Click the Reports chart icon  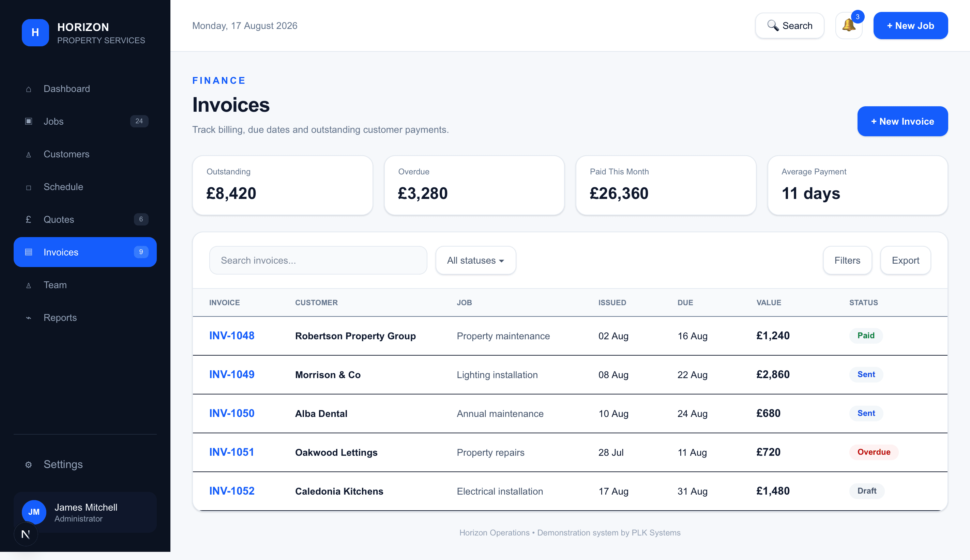click(x=29, y=318)
